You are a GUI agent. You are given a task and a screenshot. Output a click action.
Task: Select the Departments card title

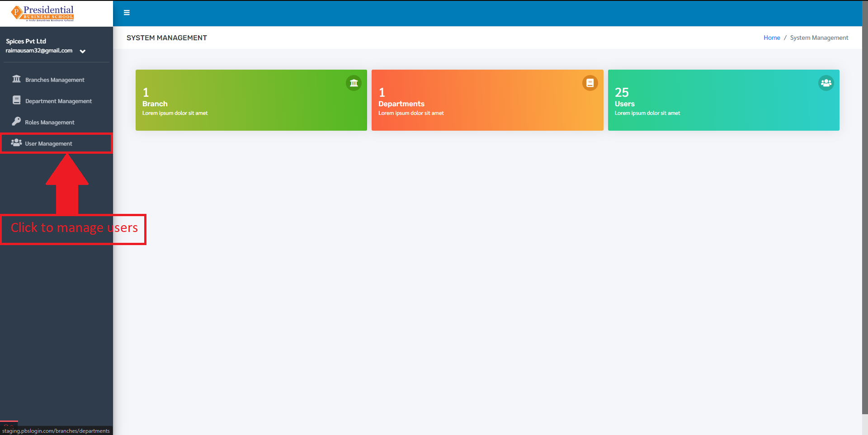click(401, 104)
